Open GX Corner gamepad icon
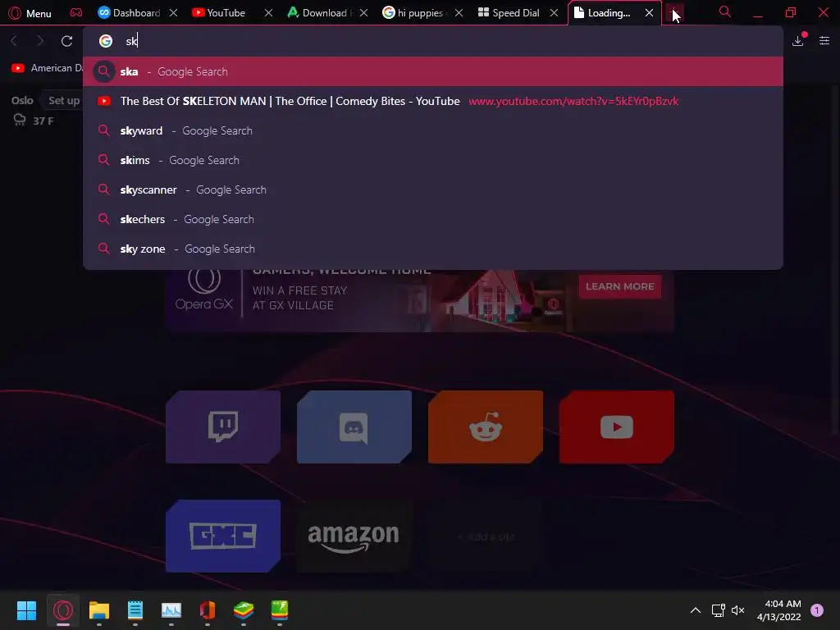This screenshot has height=630, width=840. 76,12
